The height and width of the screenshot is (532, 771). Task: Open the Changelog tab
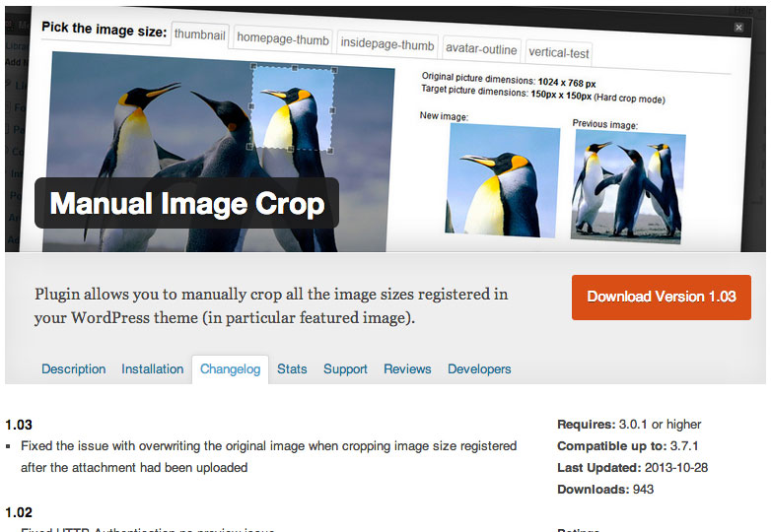tap(230, 369)
